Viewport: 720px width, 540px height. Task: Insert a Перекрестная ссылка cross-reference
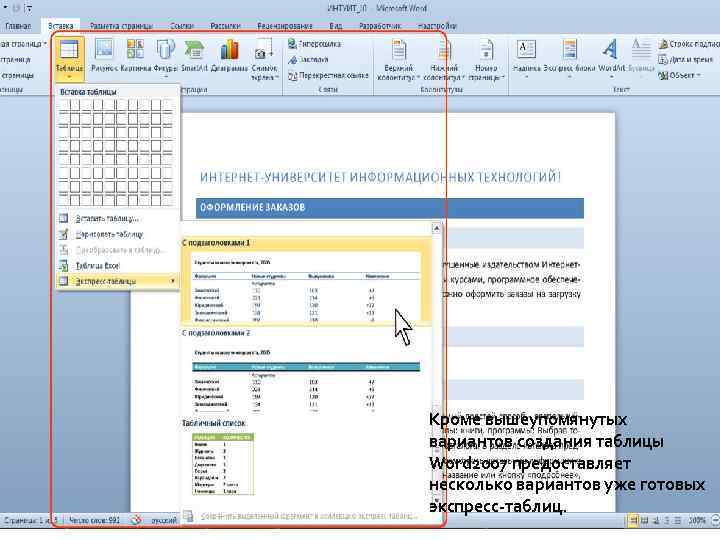[x=328, y=75]
